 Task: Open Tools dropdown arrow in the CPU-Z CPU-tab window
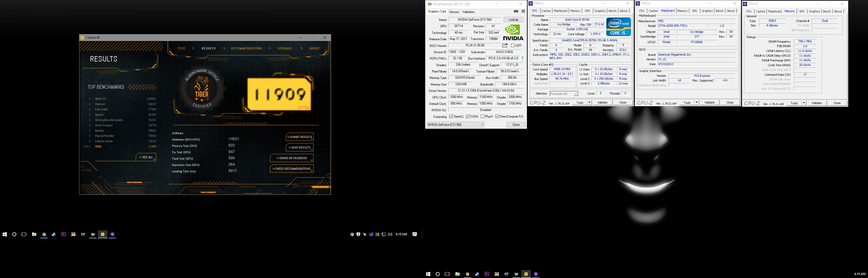coord(589,102)
